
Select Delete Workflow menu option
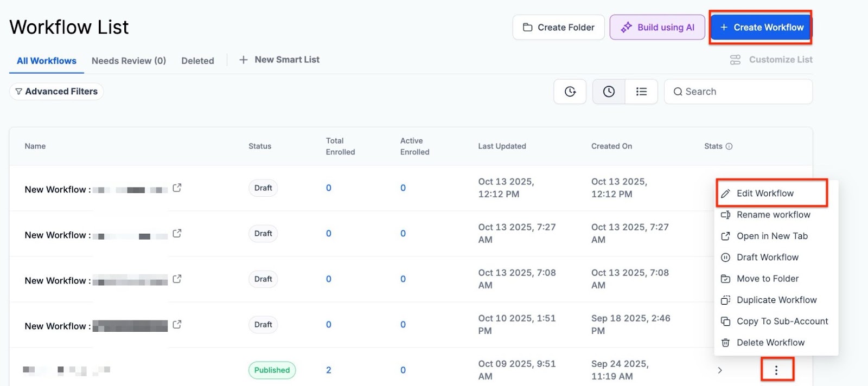pyautogui.click(x=770, y=343)
